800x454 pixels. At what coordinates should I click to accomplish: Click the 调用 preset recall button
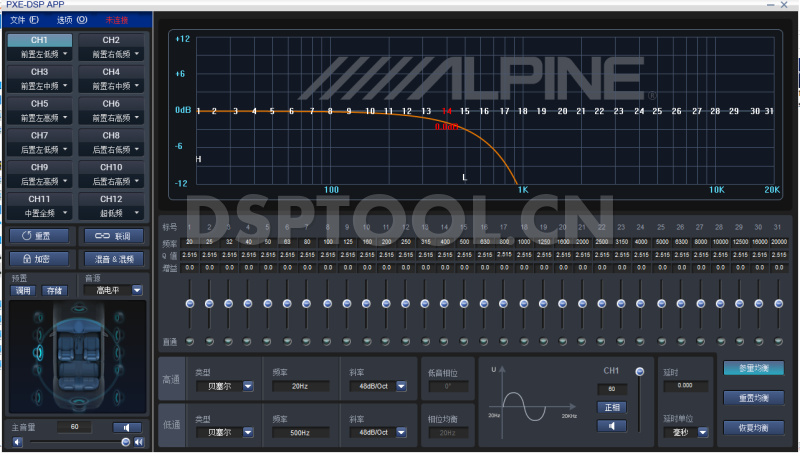23,291
